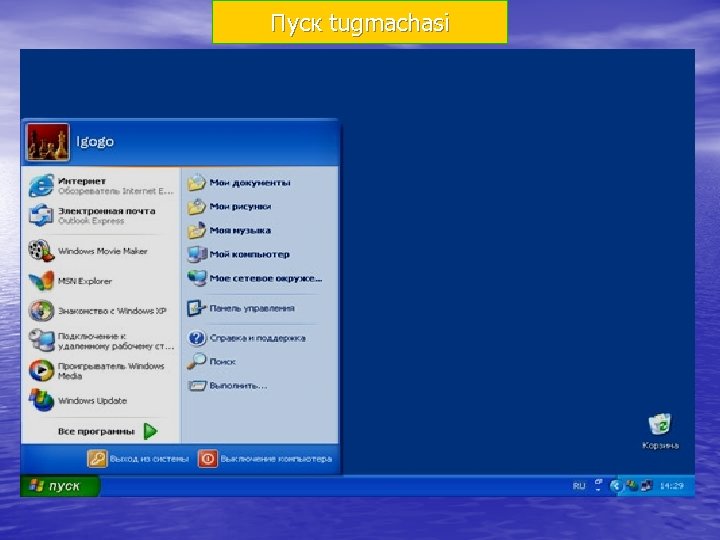Click Igogo username text in header
This screenshot has height=540, width=720.
point(95,142)
